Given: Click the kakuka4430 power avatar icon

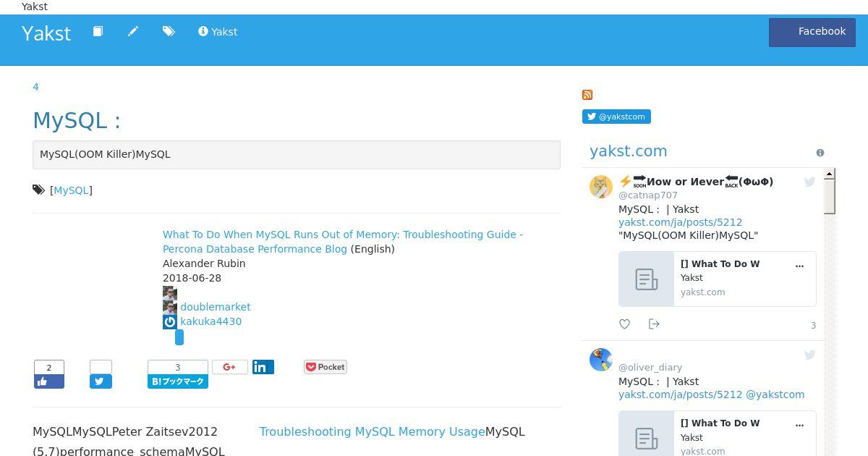Looking at the screenshot, I should [170, 321].
